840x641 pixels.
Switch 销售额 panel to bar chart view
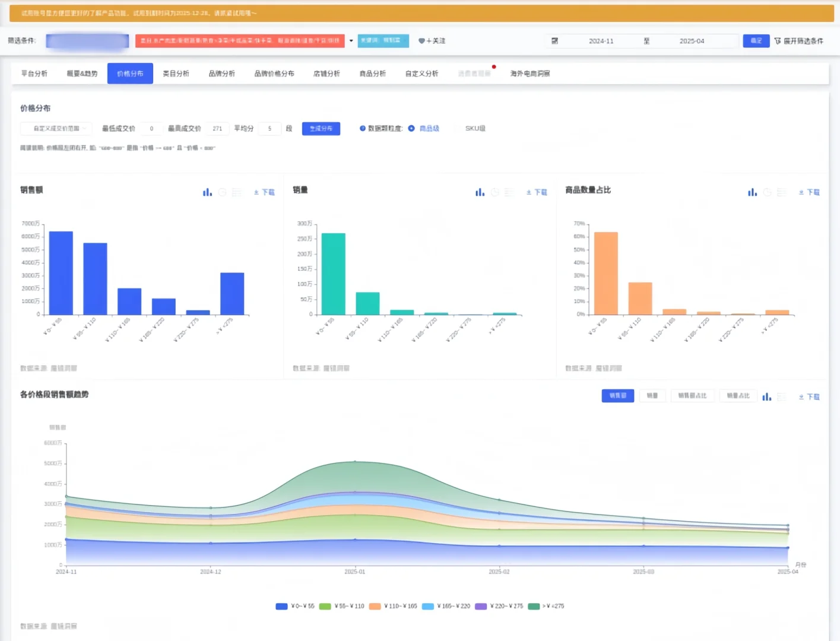[x=207, y=192]
